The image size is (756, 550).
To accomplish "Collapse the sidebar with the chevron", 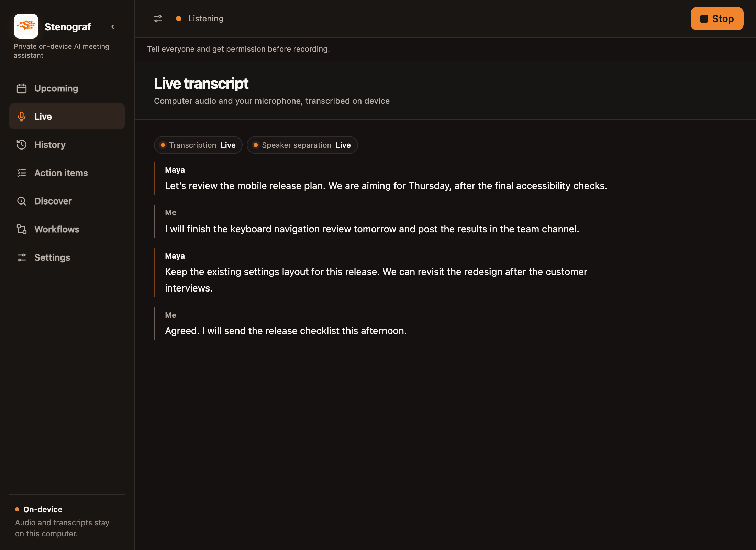I will pyautogui.click(x=113, y=27).
